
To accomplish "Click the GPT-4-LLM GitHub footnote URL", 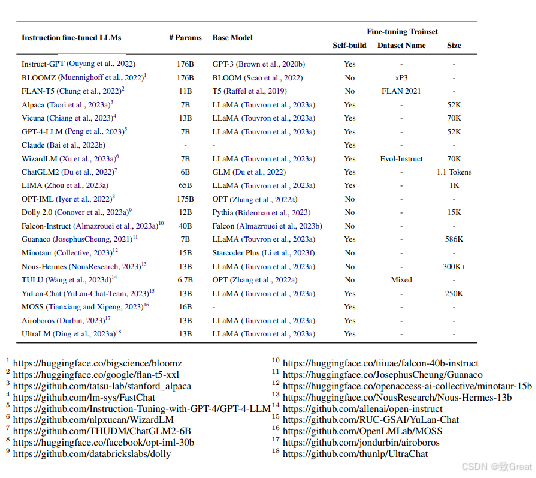I will click(x=142, y=409).
